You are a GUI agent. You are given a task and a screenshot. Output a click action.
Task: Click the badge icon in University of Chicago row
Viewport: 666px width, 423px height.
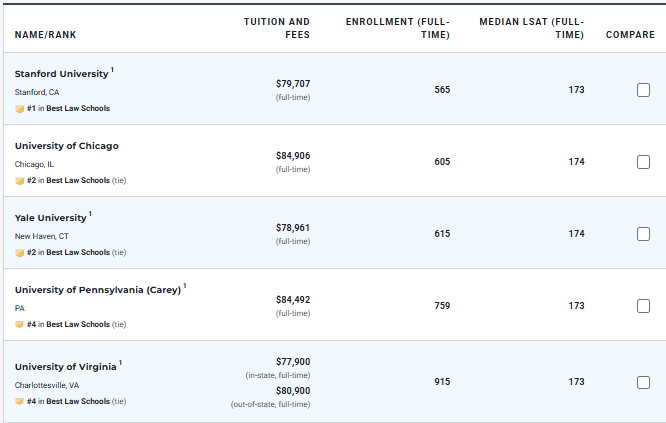(19, 180)
